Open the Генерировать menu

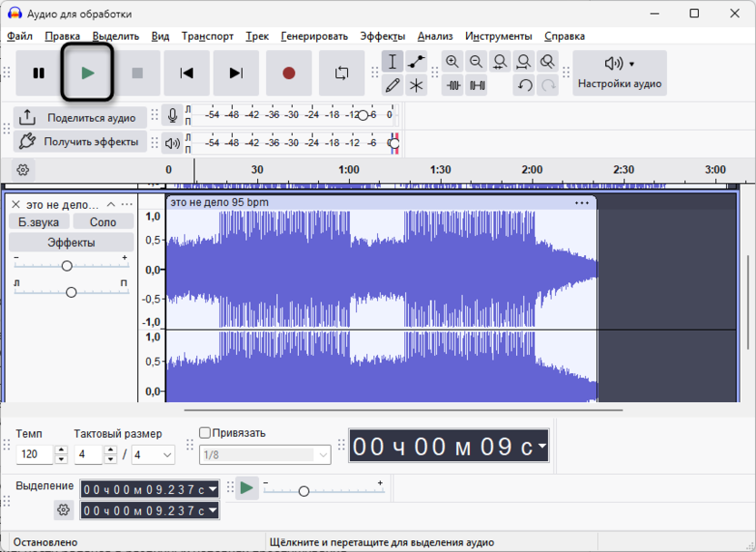pyautogui.click(x=314, y=36)
